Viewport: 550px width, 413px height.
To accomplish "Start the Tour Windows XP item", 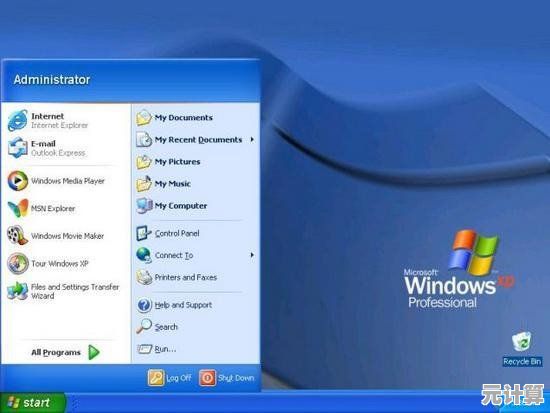I will 65,264.
